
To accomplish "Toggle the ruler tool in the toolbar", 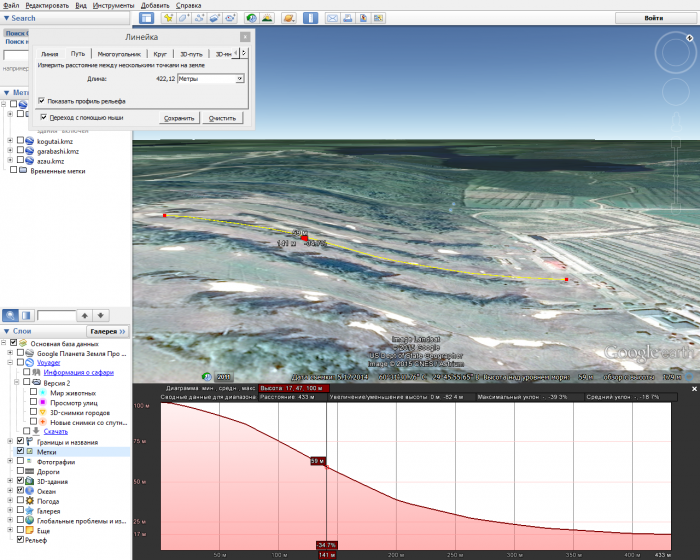I will 311,18.
